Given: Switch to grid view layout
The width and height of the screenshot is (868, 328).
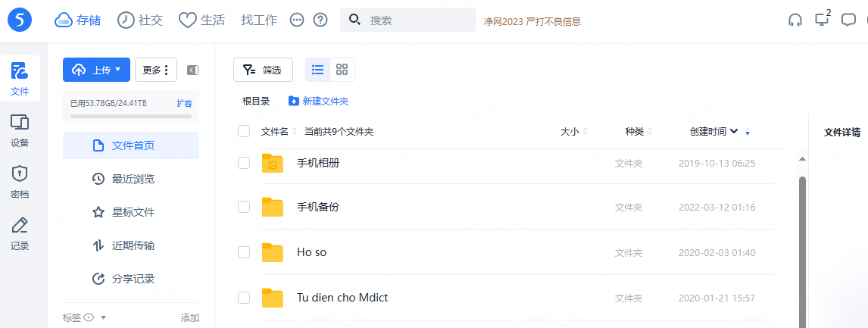Looking at the screenshot, I should pyautogui.click(x=342, y=70).
